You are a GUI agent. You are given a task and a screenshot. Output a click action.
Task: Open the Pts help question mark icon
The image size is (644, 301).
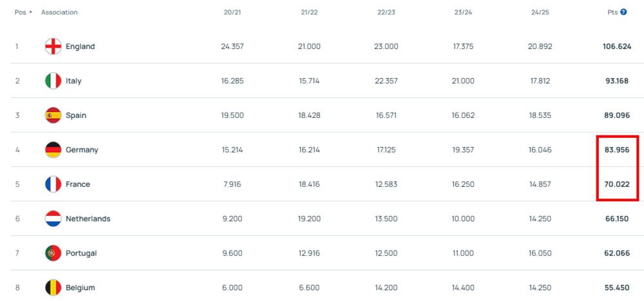pyautogui.click(x=623, y=12)
